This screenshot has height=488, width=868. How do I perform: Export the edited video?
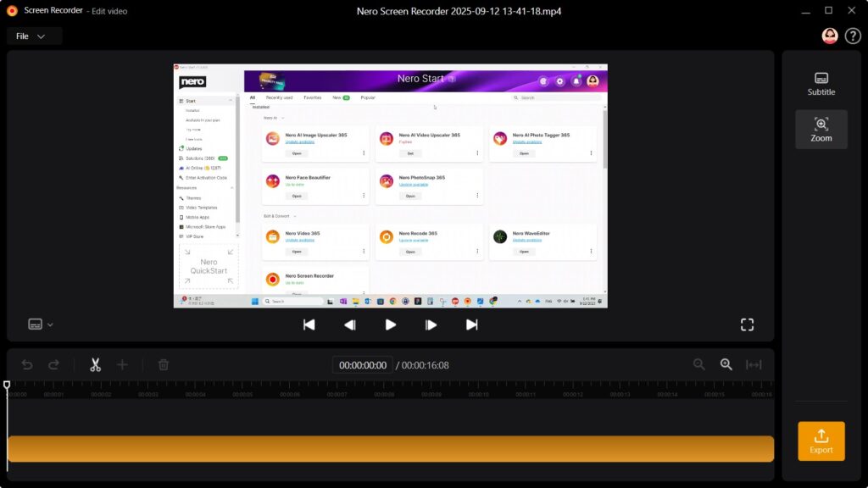821,441
